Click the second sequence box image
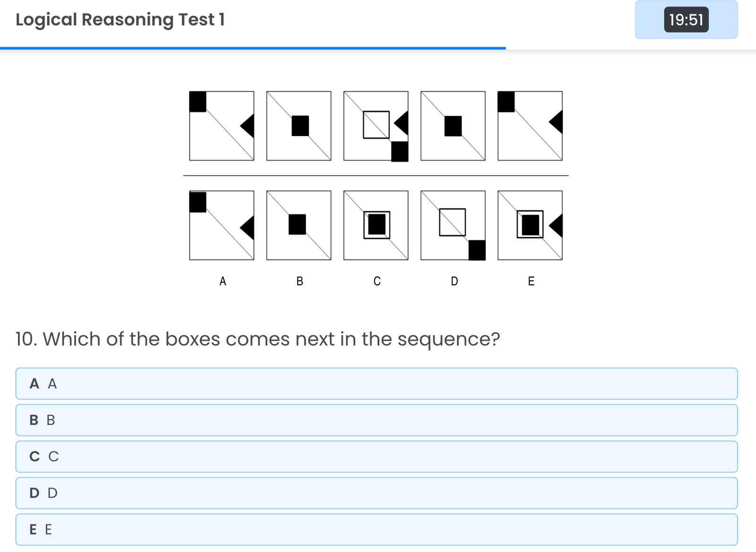This screenshot has width=756, height=552. [x=299, y=126]
